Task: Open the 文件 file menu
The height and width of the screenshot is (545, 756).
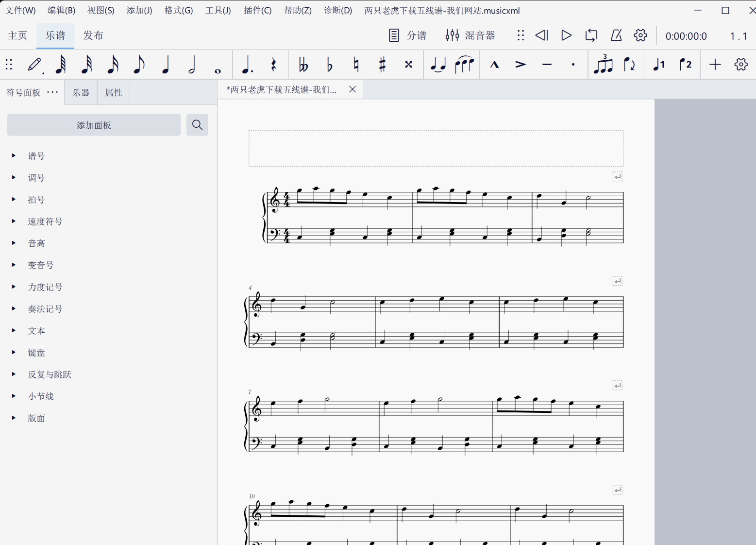Action: [20, 10]
